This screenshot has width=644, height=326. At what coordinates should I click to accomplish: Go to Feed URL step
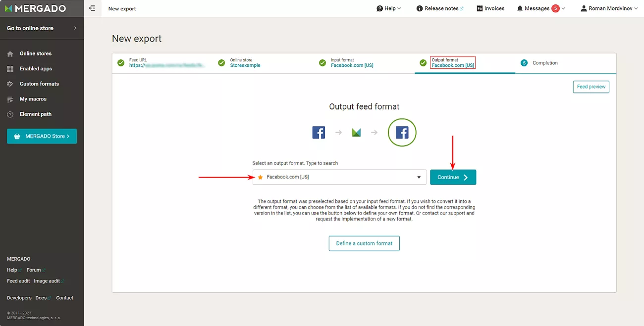pos(162,63)
